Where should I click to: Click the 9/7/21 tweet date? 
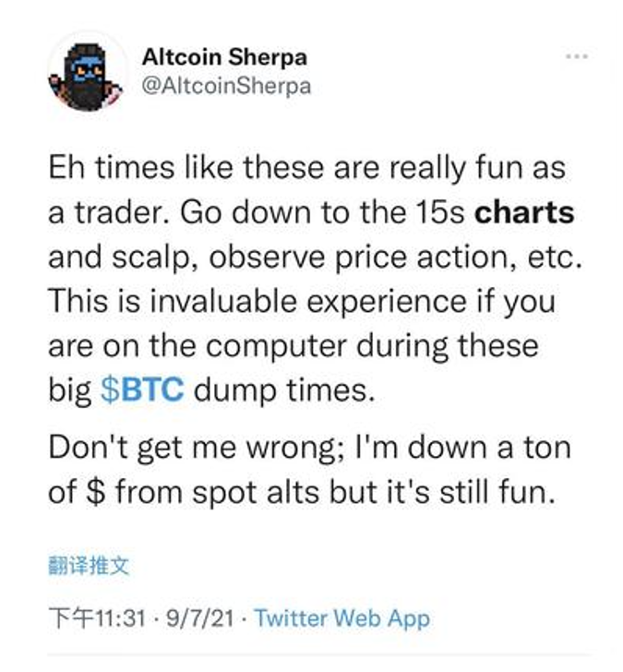(x=200, y=618)
